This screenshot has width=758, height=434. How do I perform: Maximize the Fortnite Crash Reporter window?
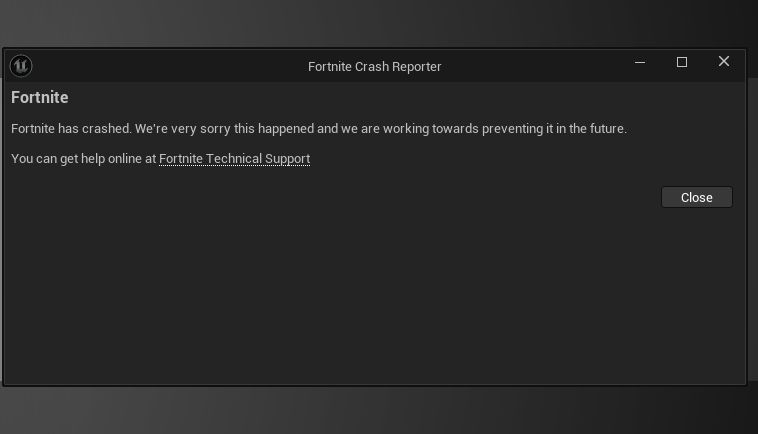[682, 62]
